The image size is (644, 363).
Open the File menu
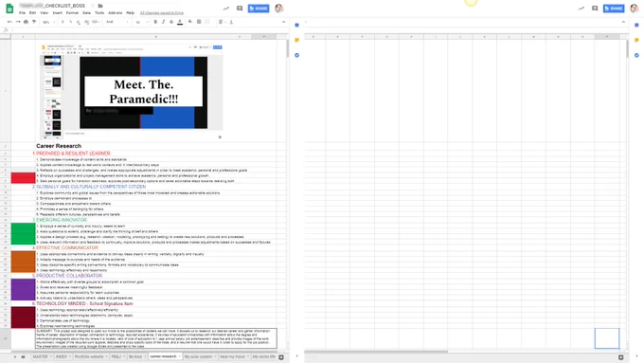coord(22,12)
